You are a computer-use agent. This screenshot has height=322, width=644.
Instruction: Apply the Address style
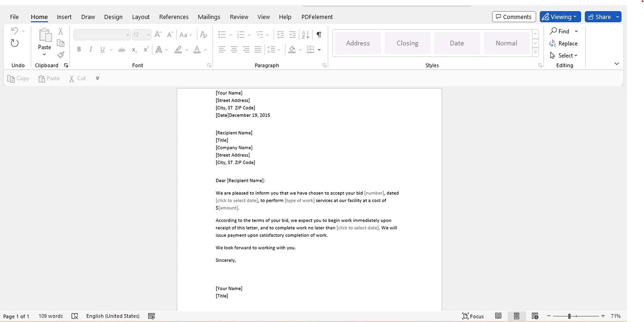click(x=358, y=43)
